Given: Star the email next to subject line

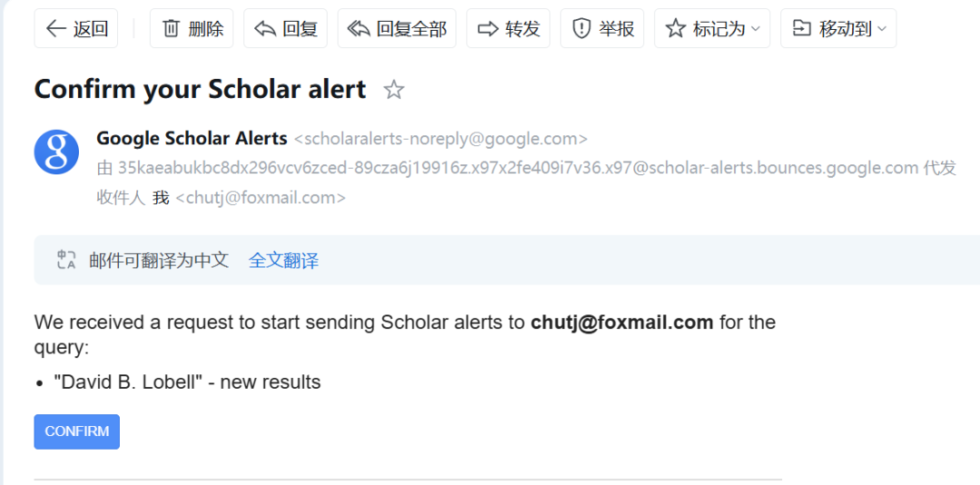Looking at the screenshot, I should (x=394, y=90).
